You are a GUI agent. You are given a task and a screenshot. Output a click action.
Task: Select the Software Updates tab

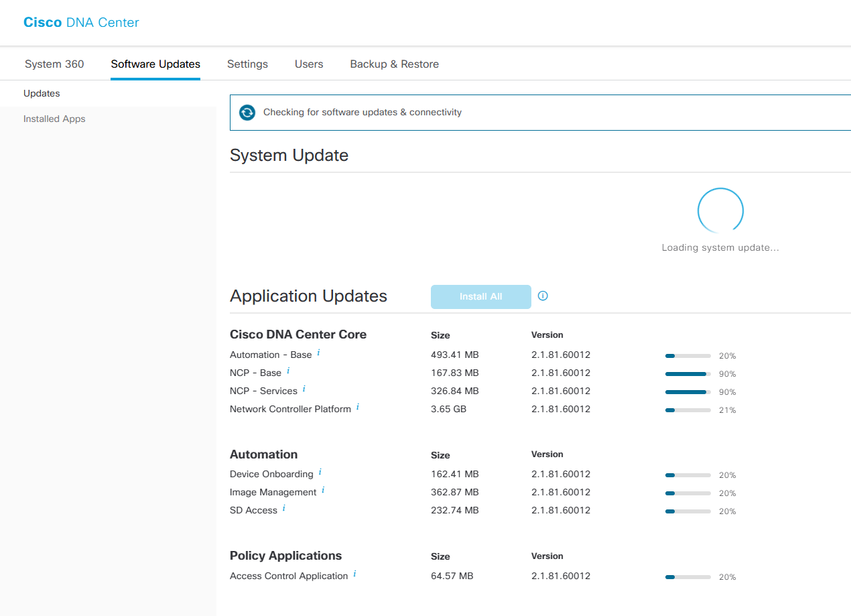tap(155, 64)
